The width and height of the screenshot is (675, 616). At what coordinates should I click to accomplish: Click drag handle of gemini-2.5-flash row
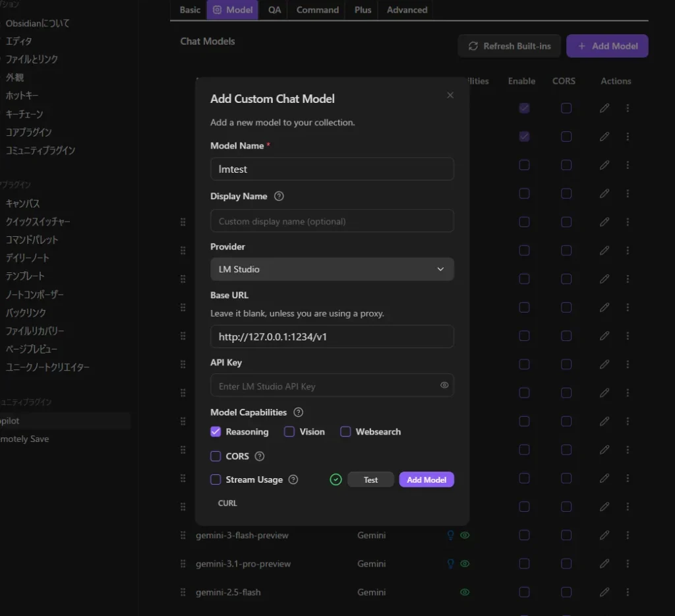(x=183, y=592)
